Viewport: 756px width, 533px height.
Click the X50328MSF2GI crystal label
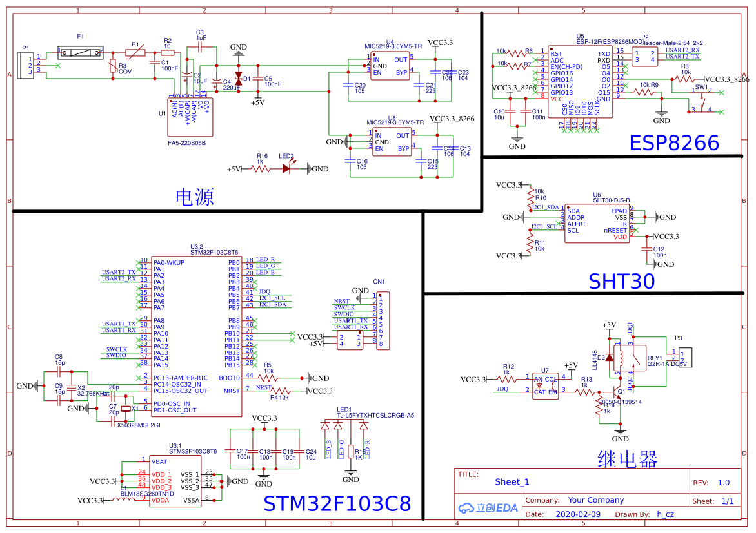(x=139, y=425)
